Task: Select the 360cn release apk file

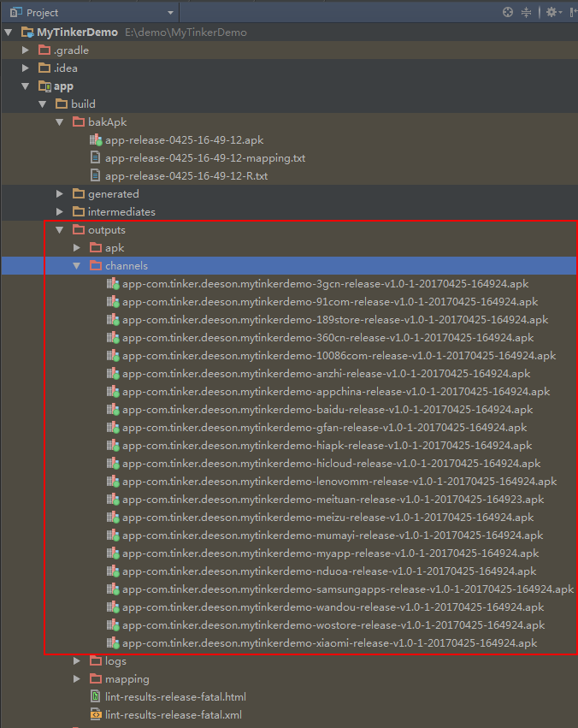Action: pyautogui.click(x=328, y=338)
